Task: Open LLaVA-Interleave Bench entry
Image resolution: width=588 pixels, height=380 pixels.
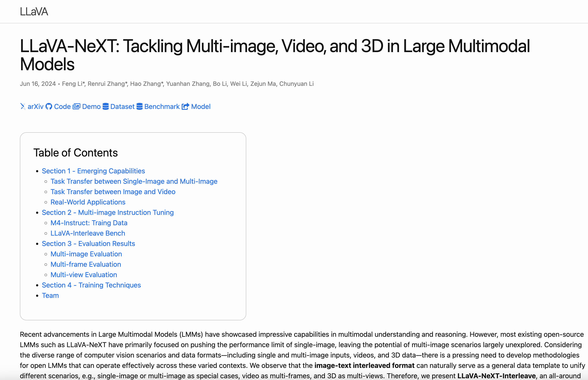Action: [x=88, y=233]
